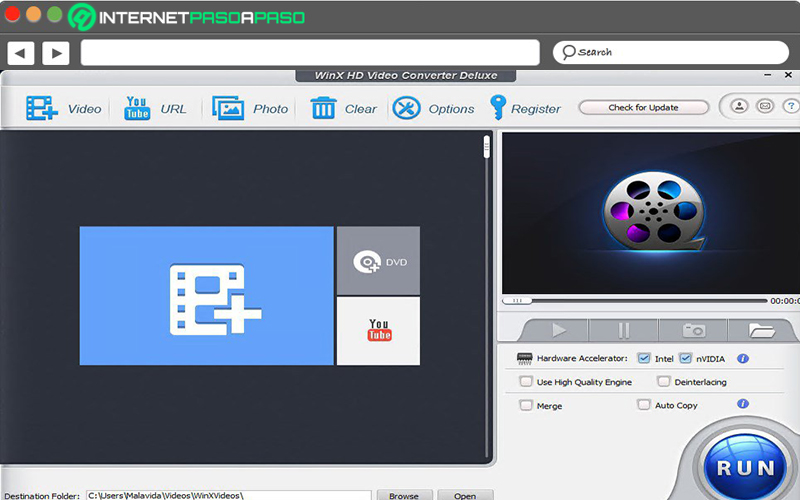Click the Photo slideshow toolbar icon
This screenshot has height=500, width=800.
click(228, 108)
